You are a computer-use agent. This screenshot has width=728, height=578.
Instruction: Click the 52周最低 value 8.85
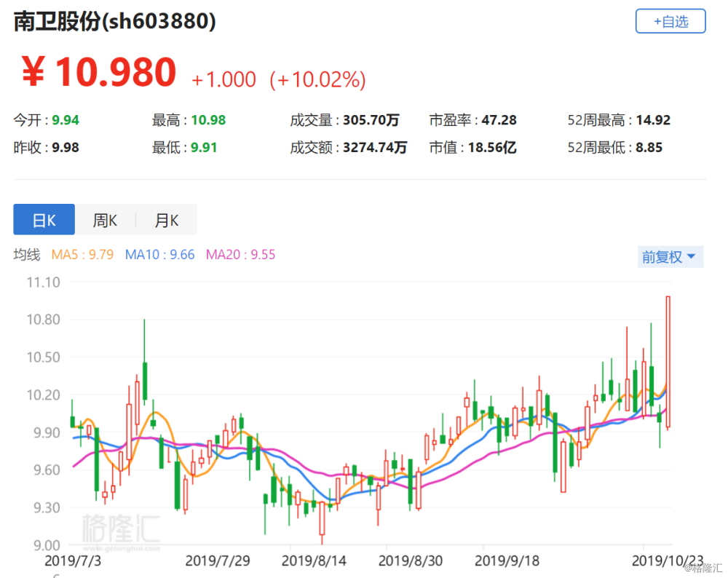click(x=649, y=148)
